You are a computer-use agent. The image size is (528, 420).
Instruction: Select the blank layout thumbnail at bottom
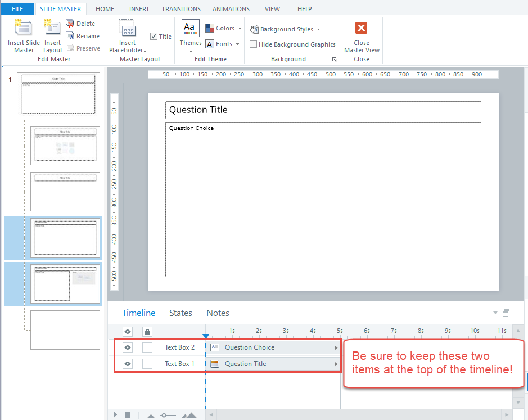pyautogui.click(x=65, y=330)
